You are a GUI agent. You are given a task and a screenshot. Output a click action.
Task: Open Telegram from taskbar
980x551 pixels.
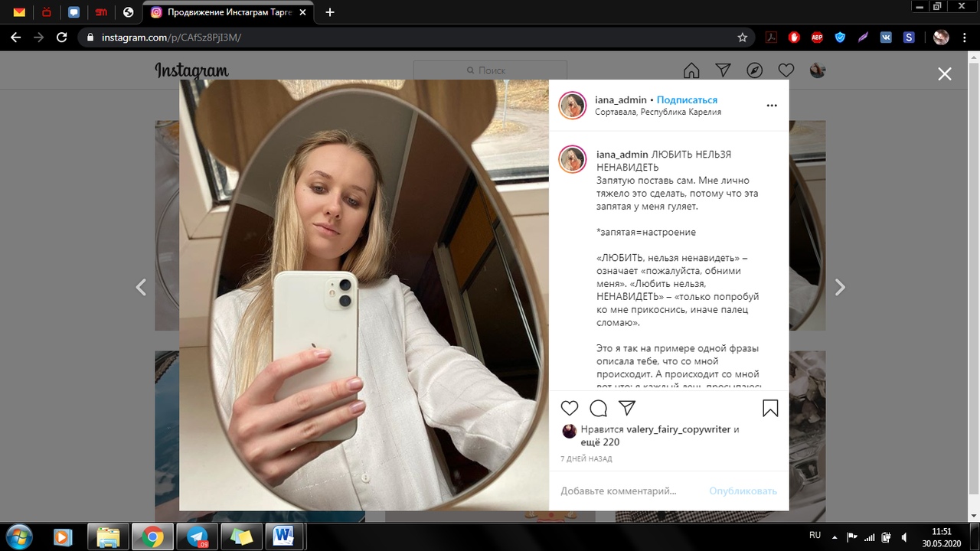coord(198,537)
